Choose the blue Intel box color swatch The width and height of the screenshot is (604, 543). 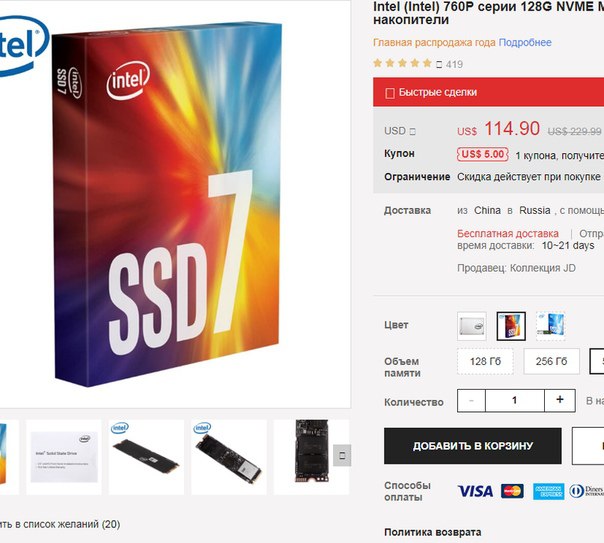click(x=550, y=326)
